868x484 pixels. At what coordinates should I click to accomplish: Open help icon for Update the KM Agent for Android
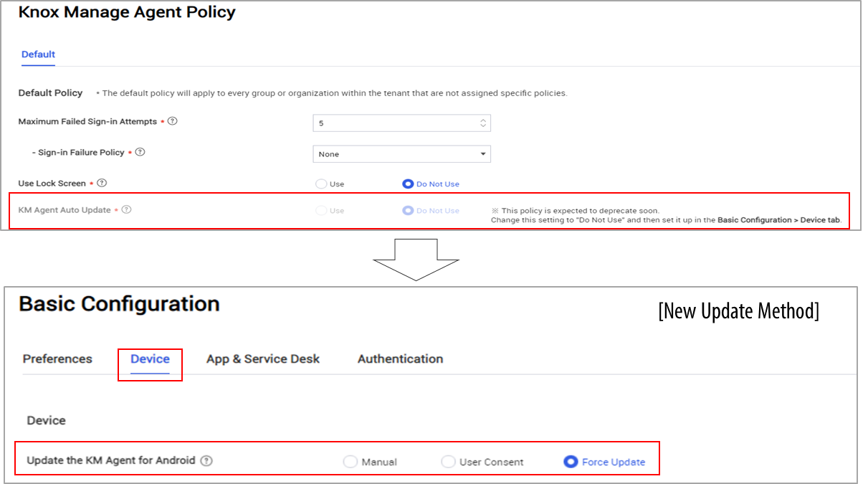pyautogui.click(x=206, y=461)
